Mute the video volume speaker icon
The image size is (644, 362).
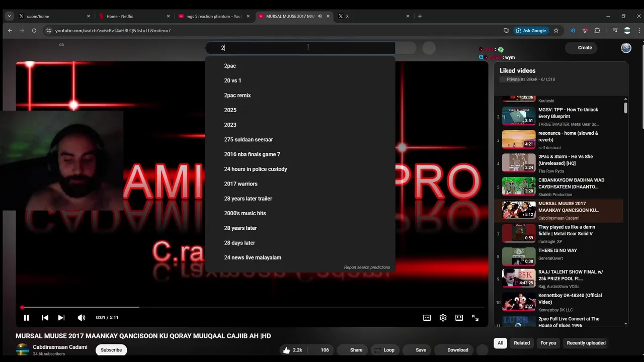(x=81, y=317)
